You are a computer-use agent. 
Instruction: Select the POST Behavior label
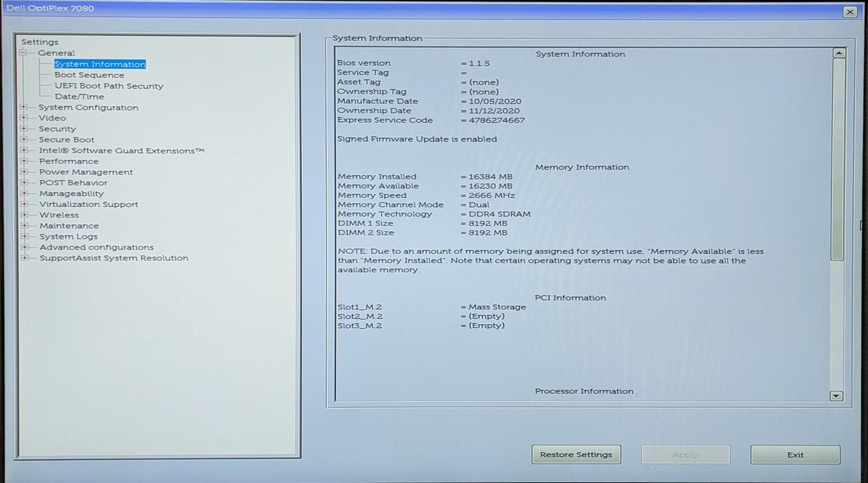click(73, 183)
